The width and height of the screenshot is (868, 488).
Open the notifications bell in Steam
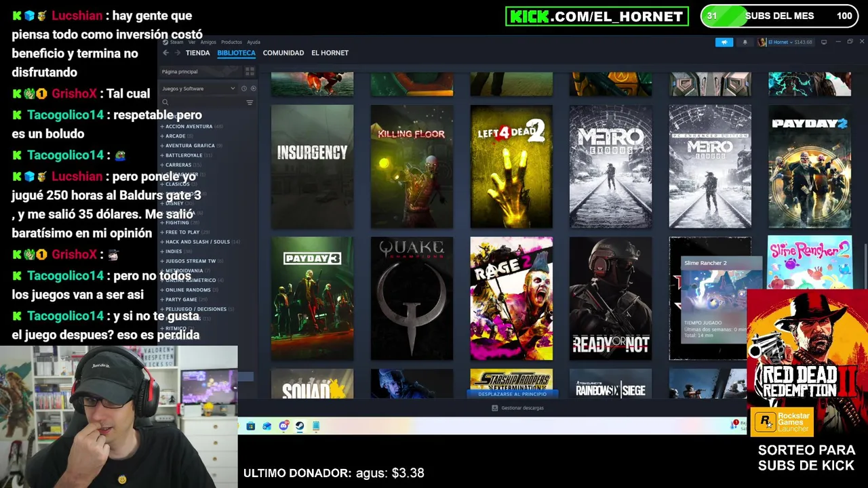pyautogui.click(x=745, y=42)
